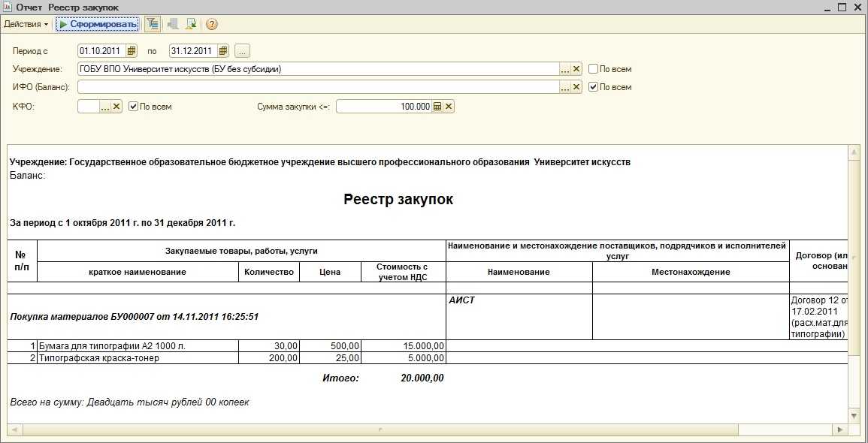This screenshot has height=443, width=868.
Task: Clear the КФО field with X
Action: coord(116,107)
